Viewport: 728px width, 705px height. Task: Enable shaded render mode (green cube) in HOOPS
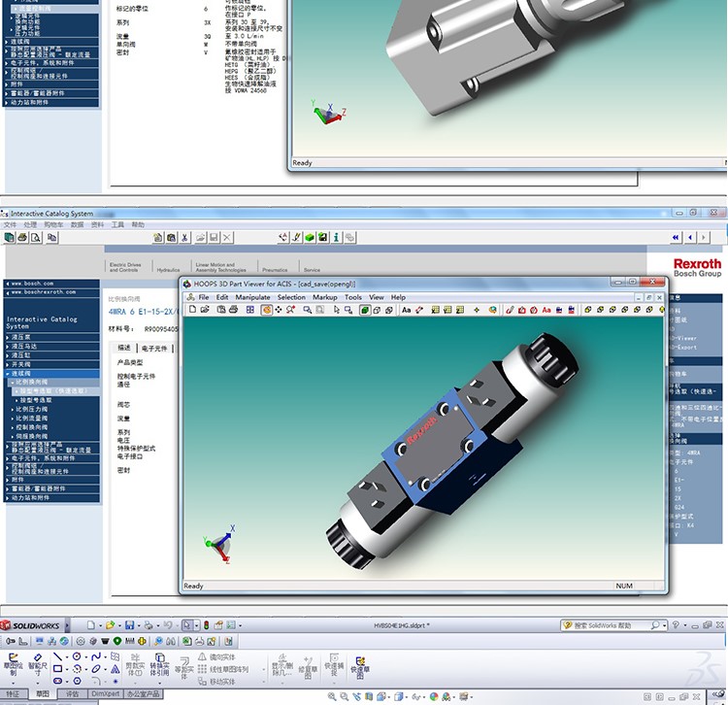[x=365, y=310]
